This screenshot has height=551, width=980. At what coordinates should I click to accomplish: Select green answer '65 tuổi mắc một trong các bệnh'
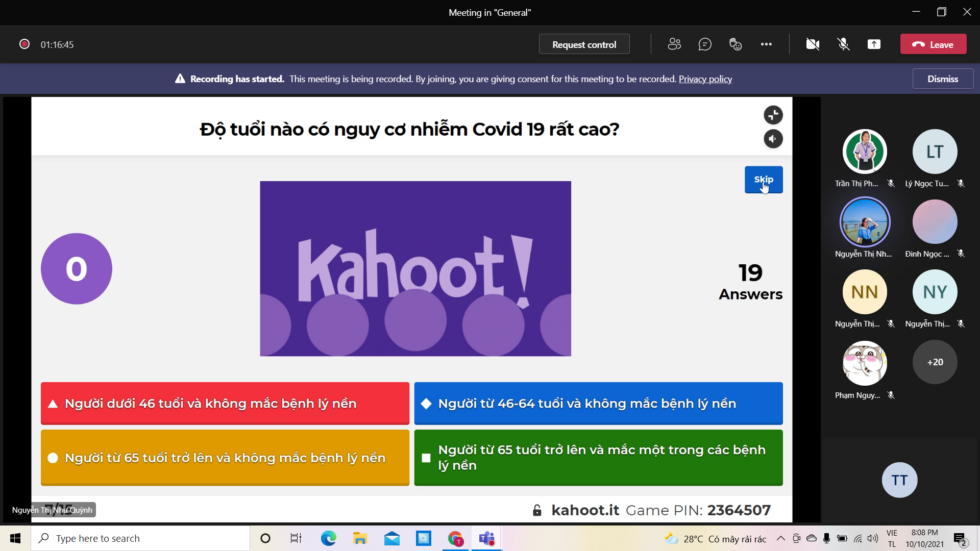click(598, 458)
